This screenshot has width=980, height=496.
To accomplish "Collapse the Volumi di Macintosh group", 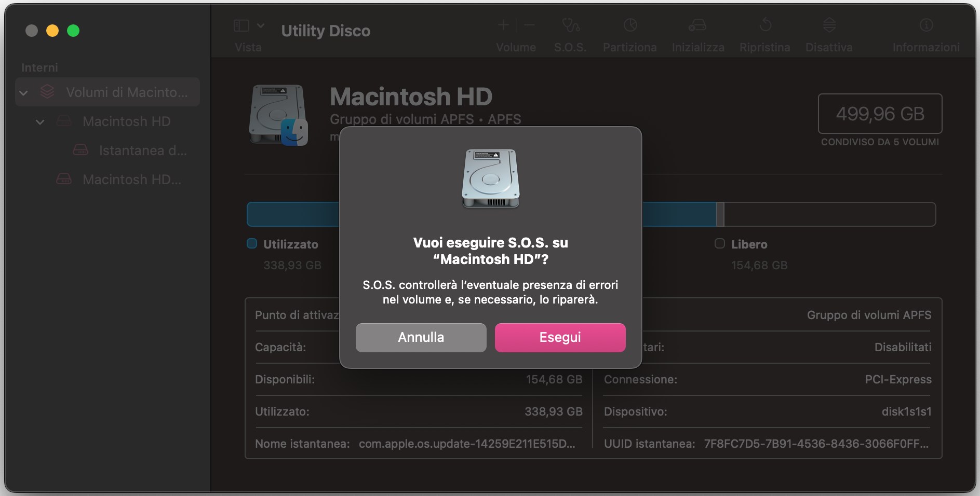I will coord(23,92).
